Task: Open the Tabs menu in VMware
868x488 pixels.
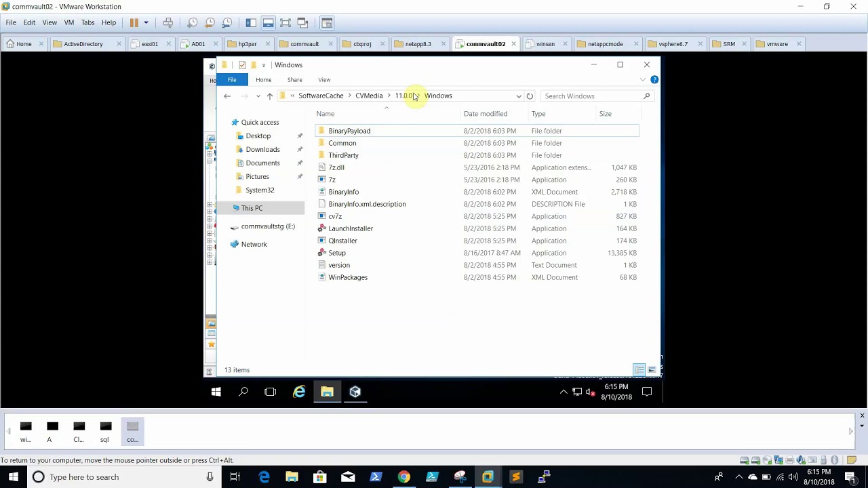Action: click(87, 22)
